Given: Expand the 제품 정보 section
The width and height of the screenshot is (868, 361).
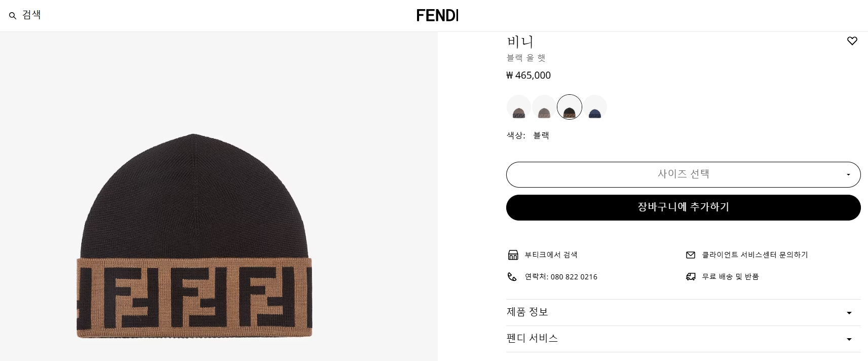Looking at the screenshot, I should [683, 312].
